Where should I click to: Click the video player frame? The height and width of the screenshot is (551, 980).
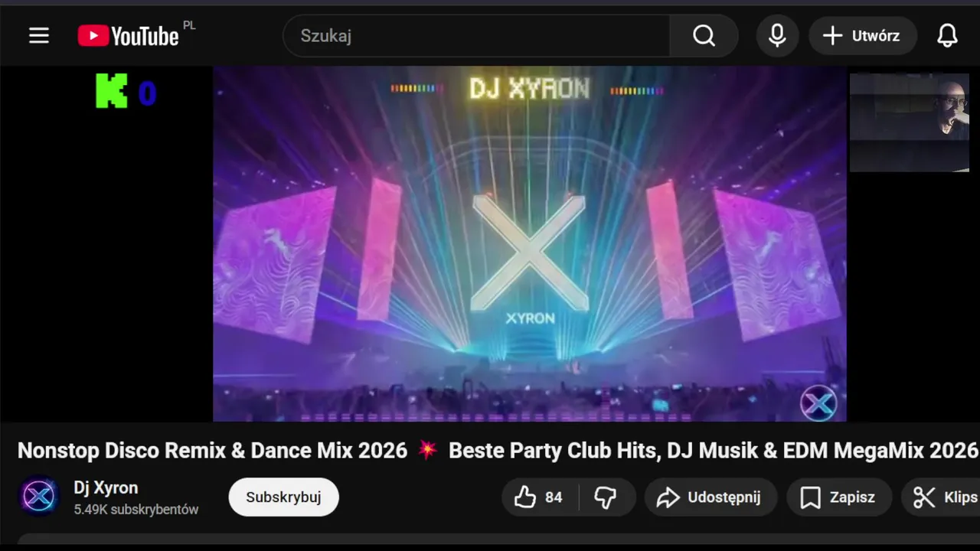pyautogui.click(x=530, y=243)
